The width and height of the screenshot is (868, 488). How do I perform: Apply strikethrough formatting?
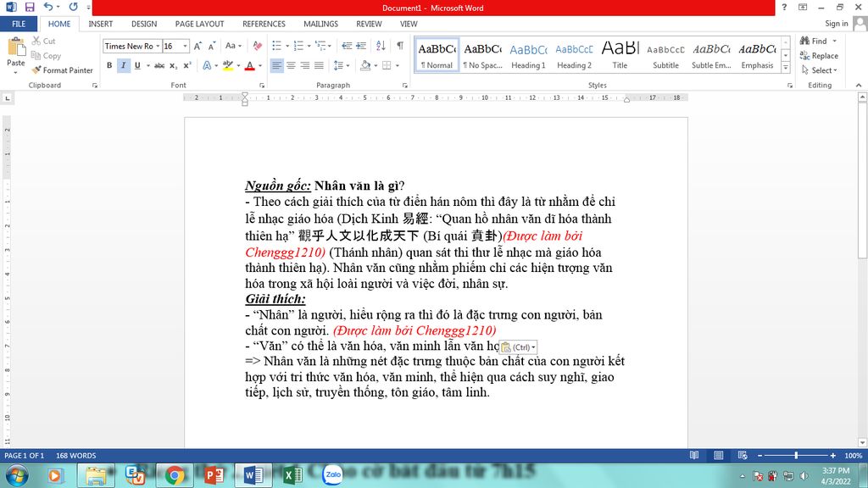159,65
